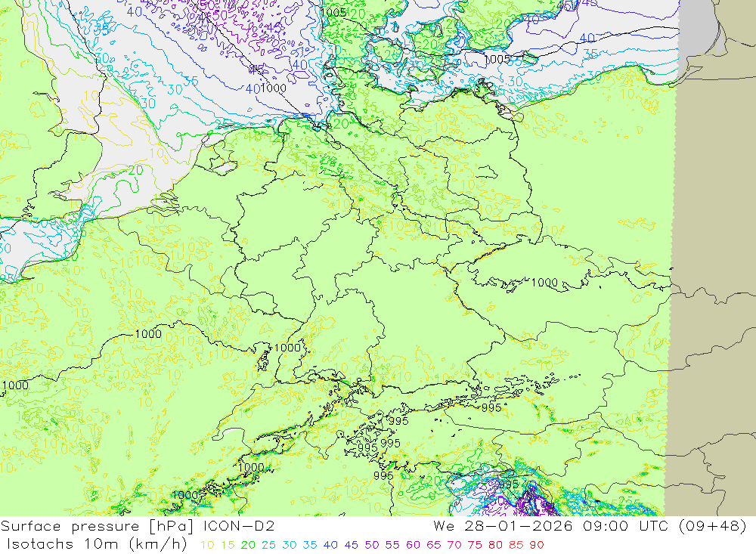
Task: Select the cyan 30 legend value
Action: point(290,545)
